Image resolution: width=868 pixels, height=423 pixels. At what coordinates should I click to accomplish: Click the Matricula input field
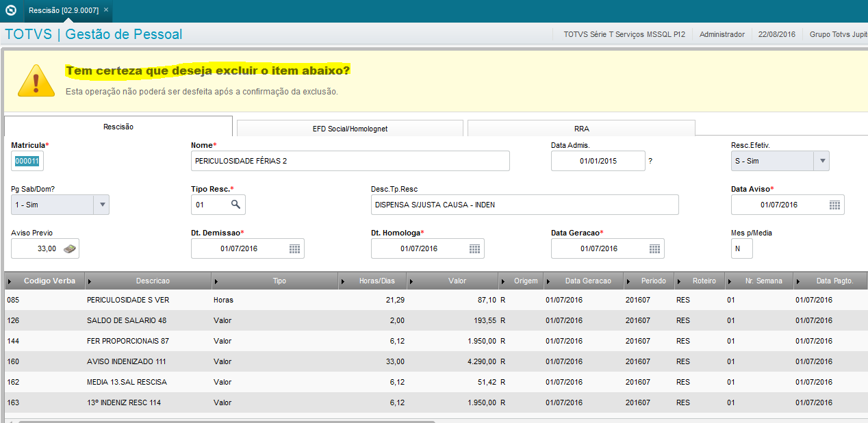tap(27, 161)
